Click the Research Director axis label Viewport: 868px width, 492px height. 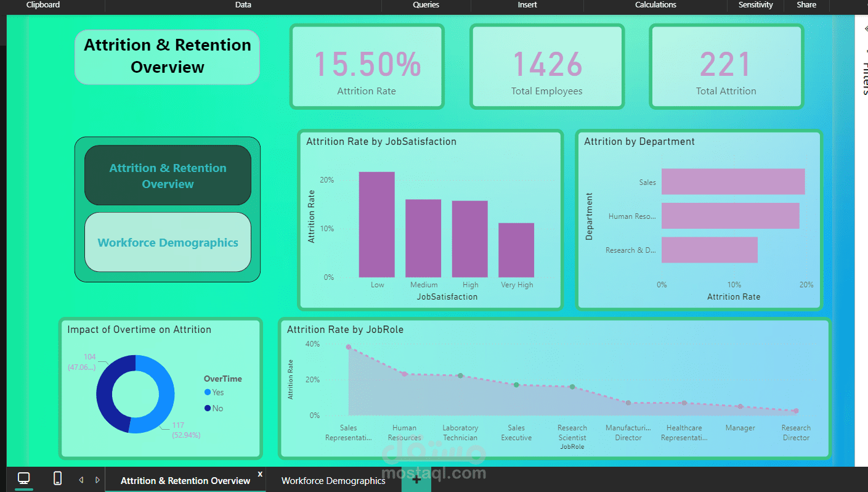796,433
